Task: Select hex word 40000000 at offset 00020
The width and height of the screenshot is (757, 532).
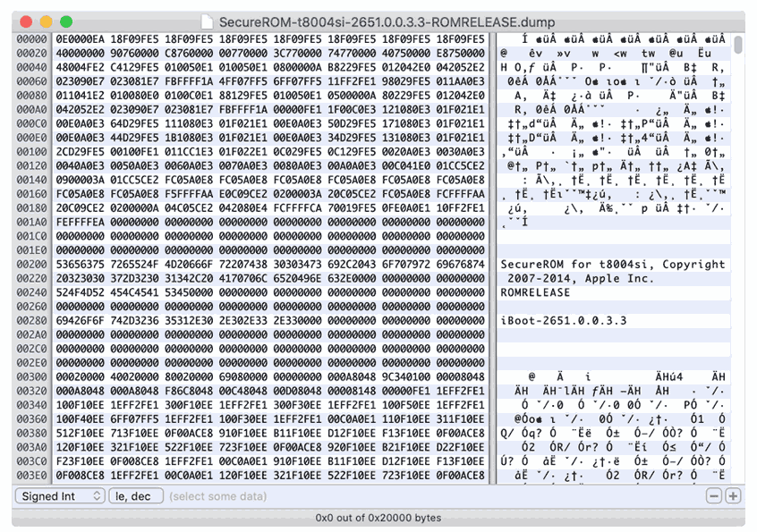Action: pyautogui.click(x=81, y=53)
